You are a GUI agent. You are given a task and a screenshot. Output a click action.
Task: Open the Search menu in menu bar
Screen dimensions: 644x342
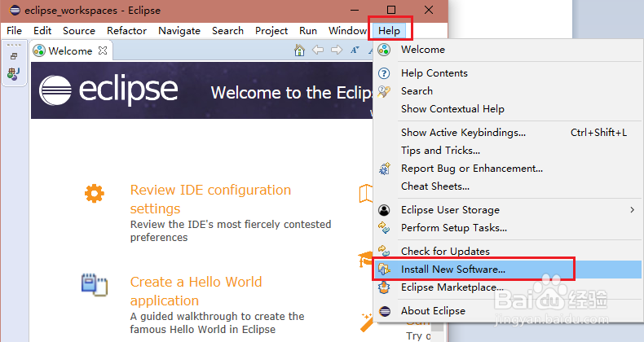click(227, 31)
